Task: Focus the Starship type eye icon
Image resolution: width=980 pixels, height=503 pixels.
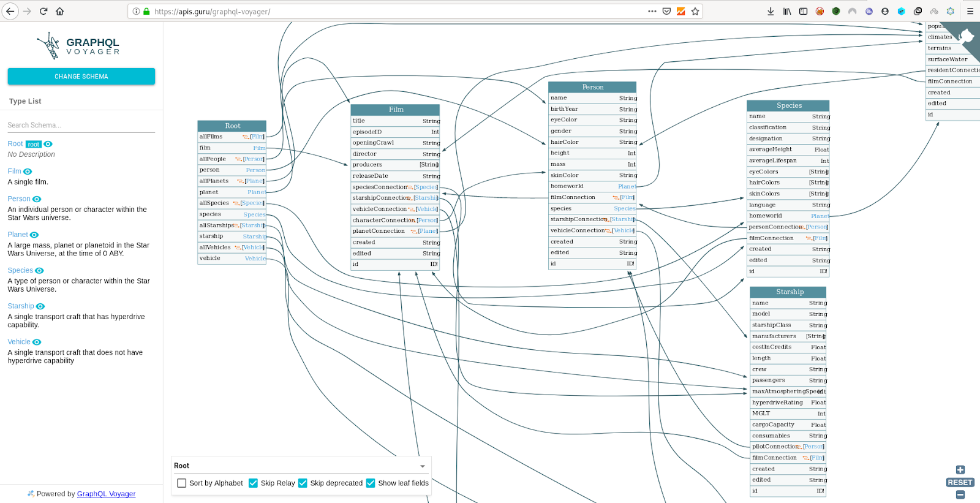Action: (40, 306)
